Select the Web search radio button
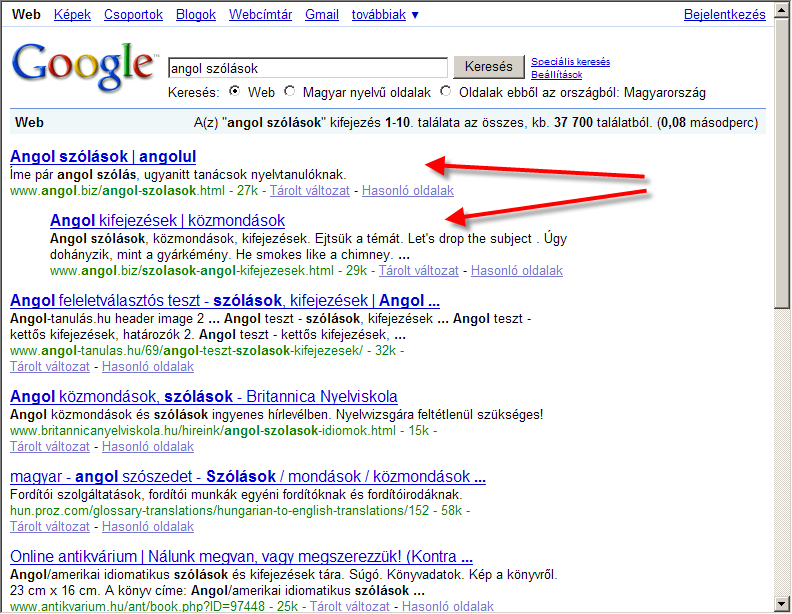 (234, 91)
